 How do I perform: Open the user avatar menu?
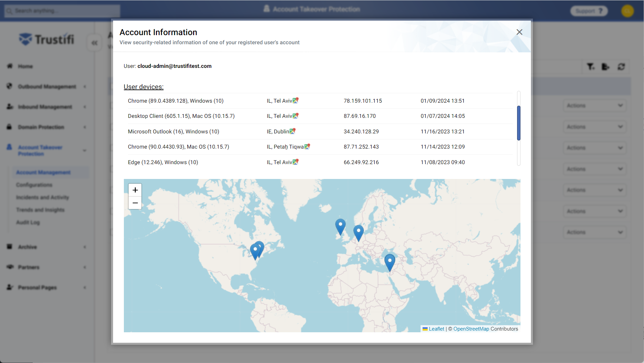pos(627,11)
